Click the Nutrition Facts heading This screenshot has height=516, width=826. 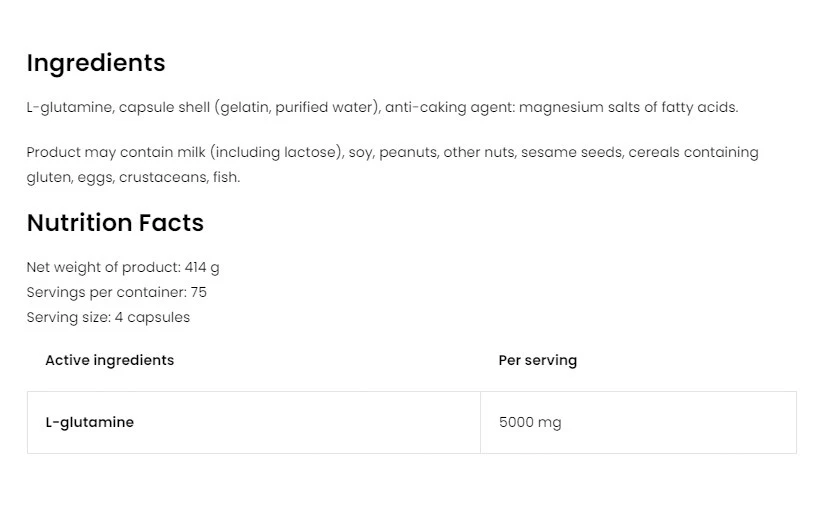(x=115, y=223)
